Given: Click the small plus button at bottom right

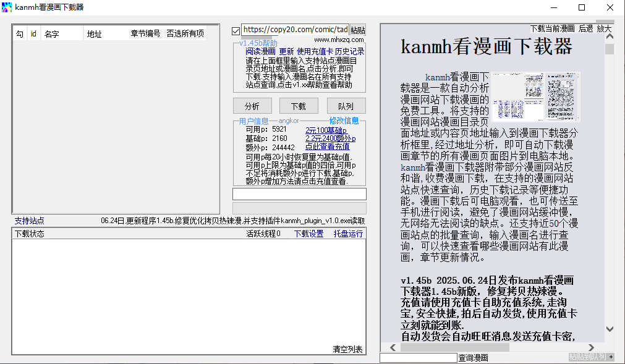Looking at the screenshot, I should point(611,357).
